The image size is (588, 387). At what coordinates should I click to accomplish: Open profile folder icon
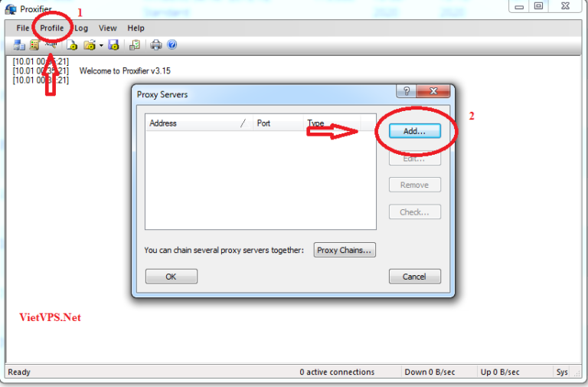coord(90,45)
